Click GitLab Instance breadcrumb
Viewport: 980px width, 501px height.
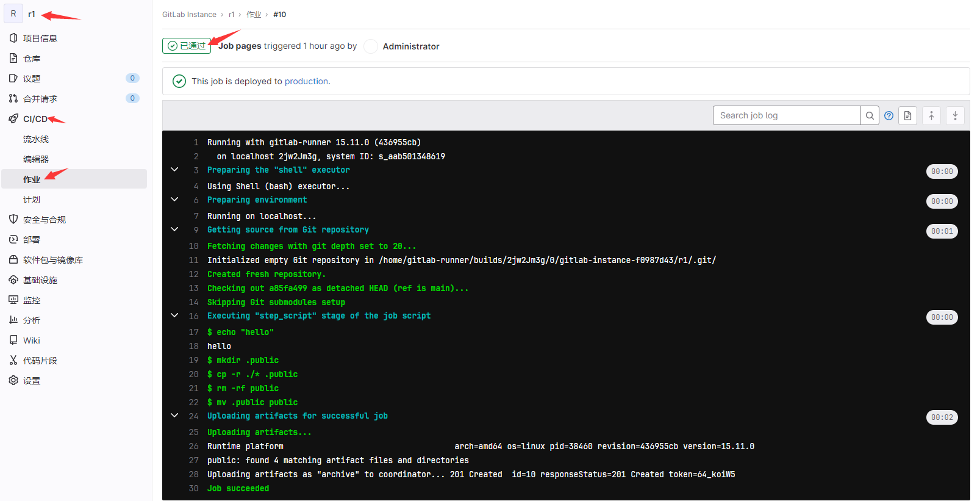[189, 15]
